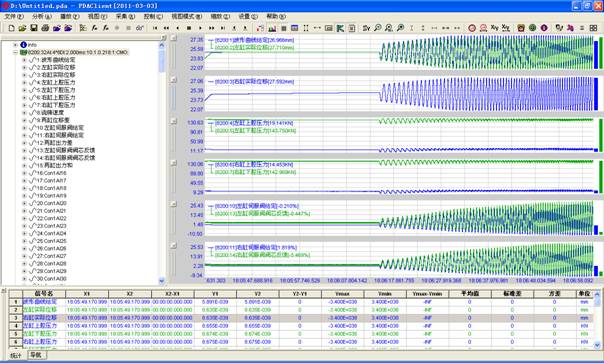Toggle the small box beside first chart
The height and width of the screenshot is (363, 604).
(x=174, y=38)
